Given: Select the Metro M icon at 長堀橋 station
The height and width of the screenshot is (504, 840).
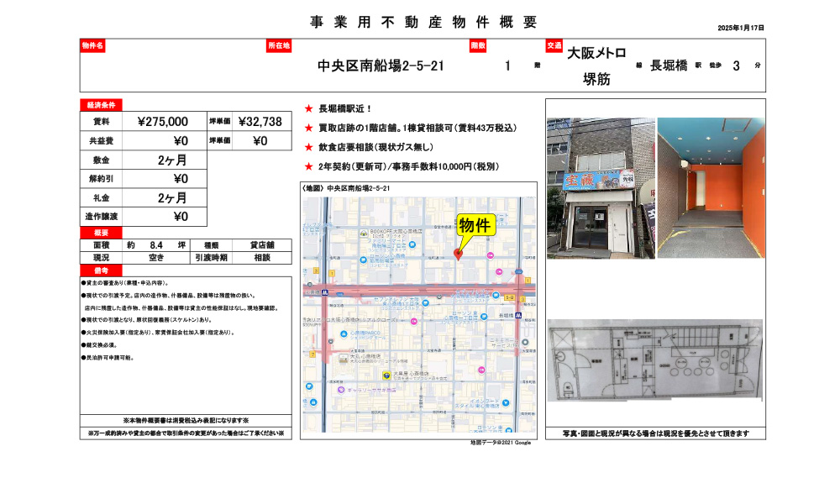Looking at the screenshot, I should (x=519, y=314).
